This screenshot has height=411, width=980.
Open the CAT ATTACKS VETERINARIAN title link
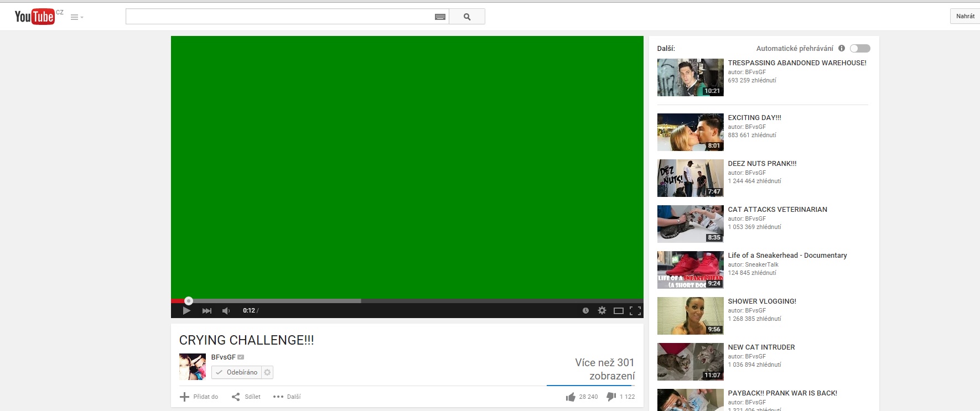click(777, 210)
